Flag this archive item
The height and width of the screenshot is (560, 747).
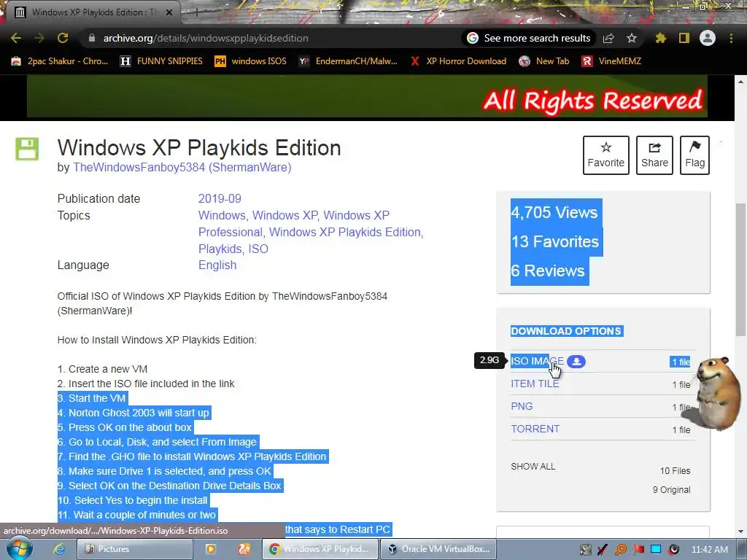pos(694,155)
